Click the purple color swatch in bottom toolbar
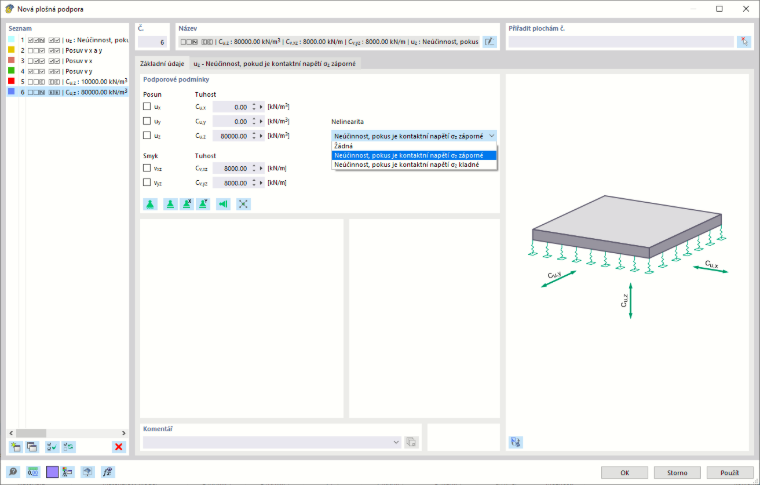 pos(52,471)
